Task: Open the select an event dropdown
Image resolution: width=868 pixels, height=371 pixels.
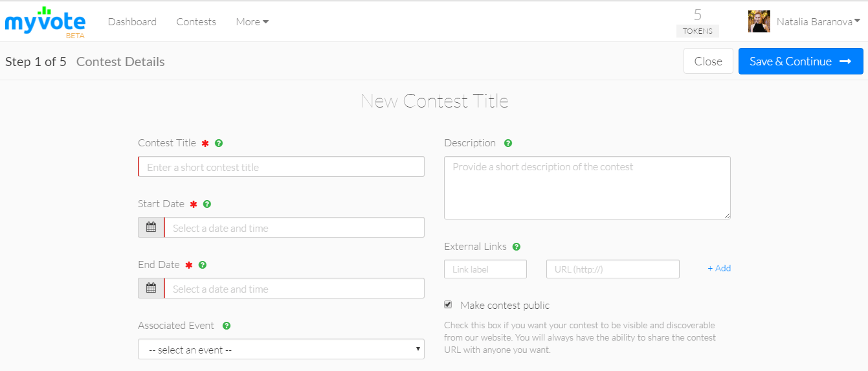Action: pyautogui.click(x=281, y=350)
